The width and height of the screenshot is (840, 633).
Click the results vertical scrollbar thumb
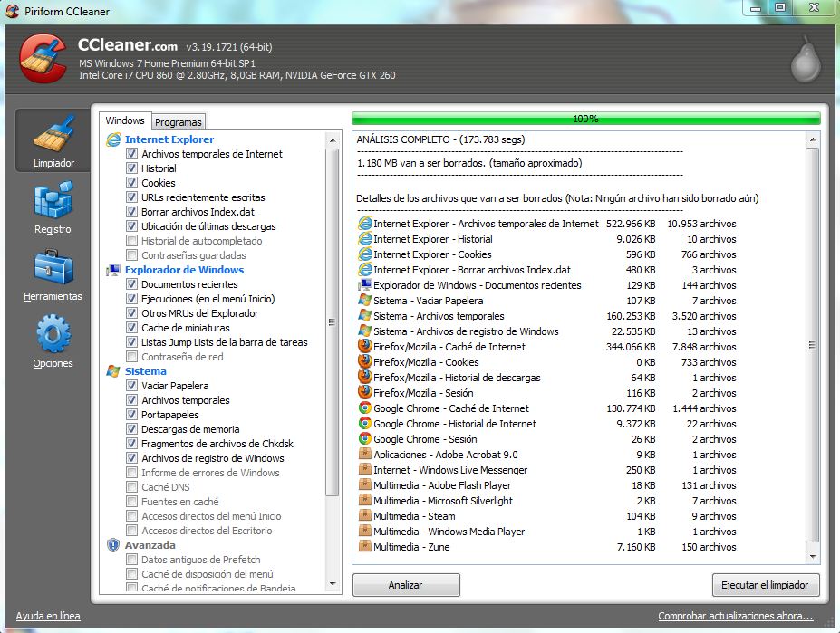pyautogui.click(x=813, y=345)
